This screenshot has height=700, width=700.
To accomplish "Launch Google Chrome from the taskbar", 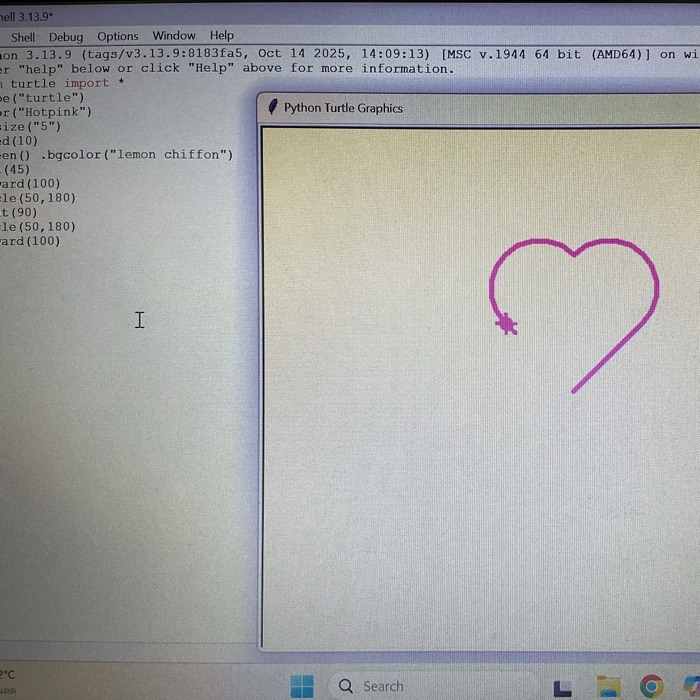I will click(x=651, y=686).
